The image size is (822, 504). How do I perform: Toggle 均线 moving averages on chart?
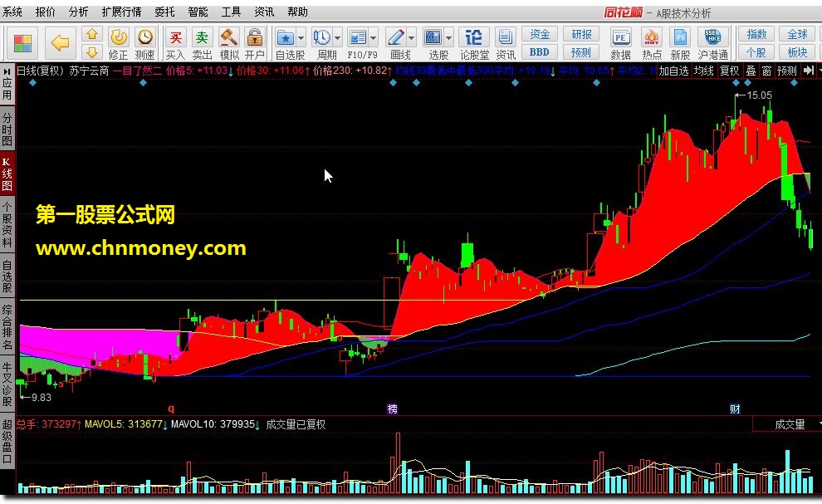click(704, 71)
